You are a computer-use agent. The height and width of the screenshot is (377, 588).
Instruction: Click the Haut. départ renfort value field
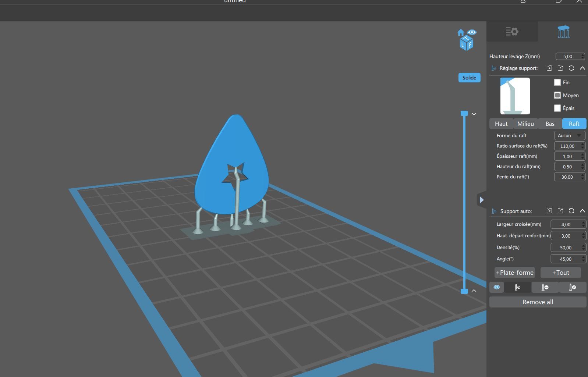pyautogui.click(x=568, y=236)
